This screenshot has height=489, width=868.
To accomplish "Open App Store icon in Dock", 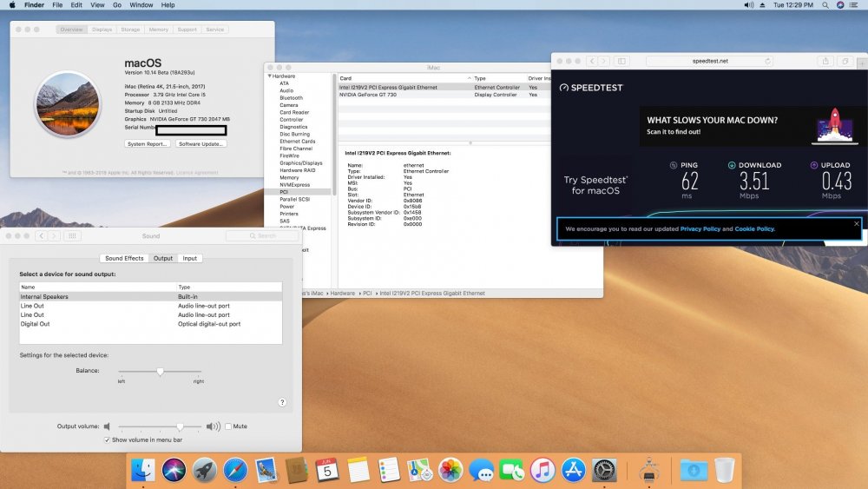I will coord(574,470).
